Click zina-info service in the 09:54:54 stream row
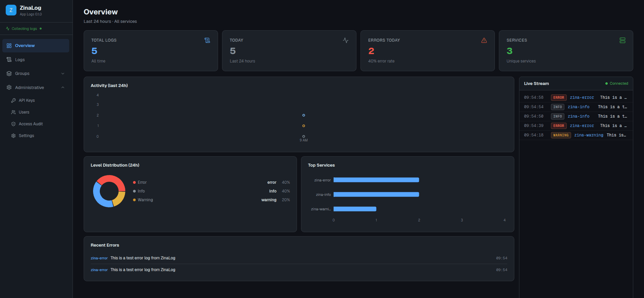The width and height of the screenshot is (644, 298). pyautogui.click(x=578, y=107)
